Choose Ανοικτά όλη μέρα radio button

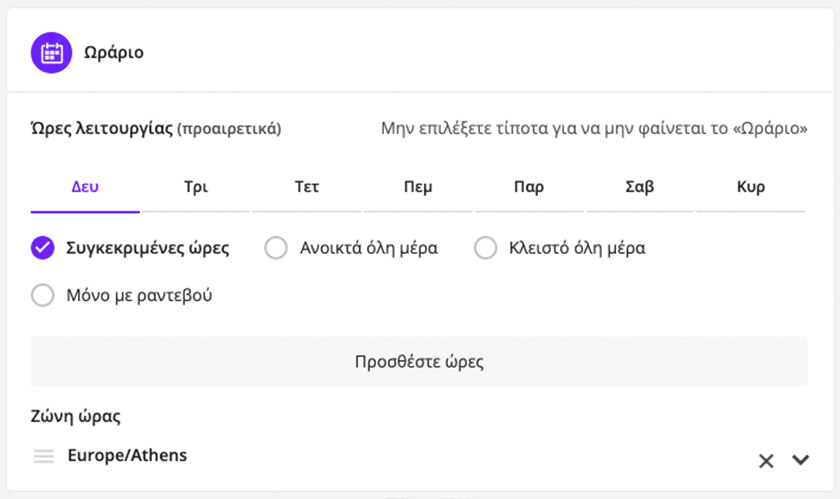pos(276,248)
